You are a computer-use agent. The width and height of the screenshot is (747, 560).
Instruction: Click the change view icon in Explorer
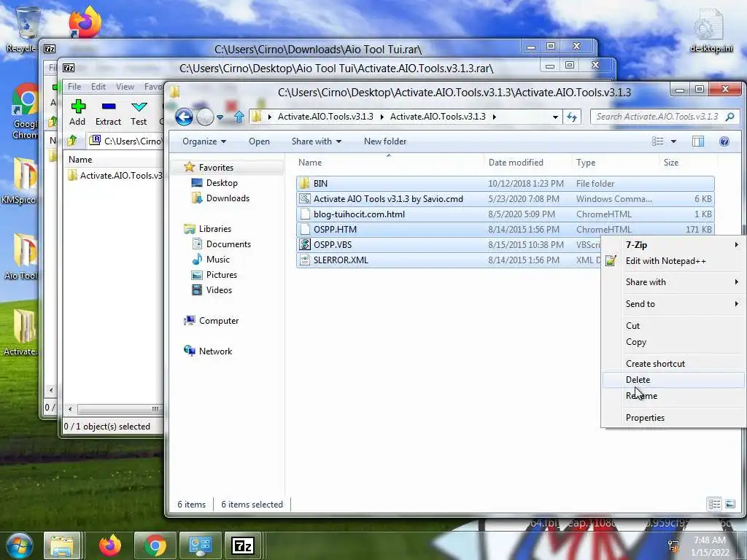pos(657,141)
